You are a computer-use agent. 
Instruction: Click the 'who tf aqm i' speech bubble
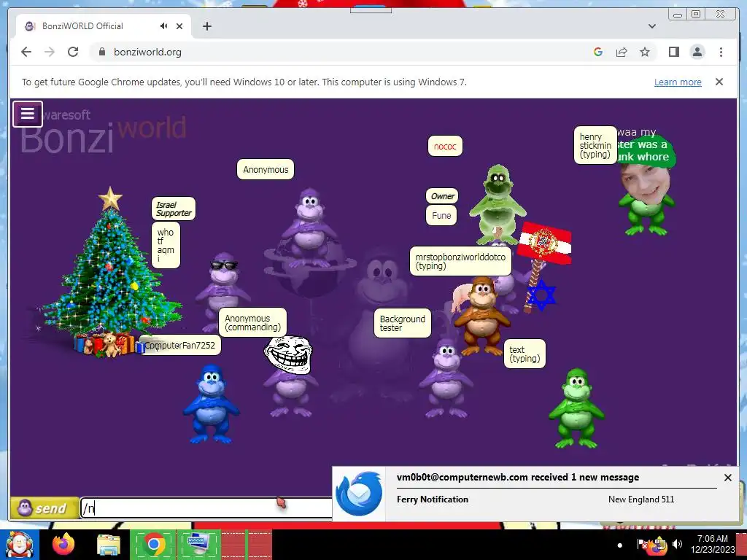pos(166,245)
